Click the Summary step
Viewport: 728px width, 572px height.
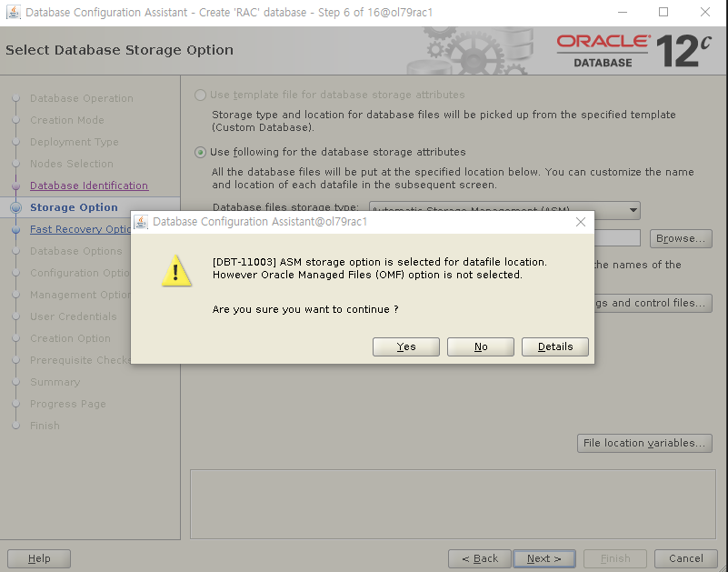pos(55,383)
